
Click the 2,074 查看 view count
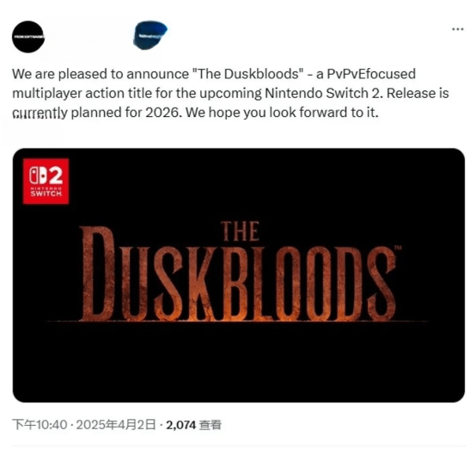click(x=193, y=425)
